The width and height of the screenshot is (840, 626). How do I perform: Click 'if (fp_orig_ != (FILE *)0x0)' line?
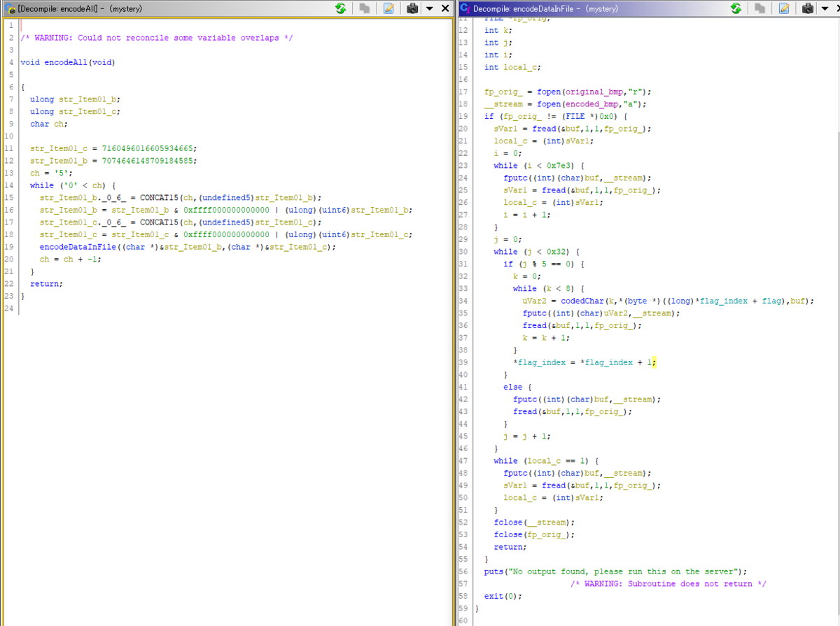(x=556, y=116)
